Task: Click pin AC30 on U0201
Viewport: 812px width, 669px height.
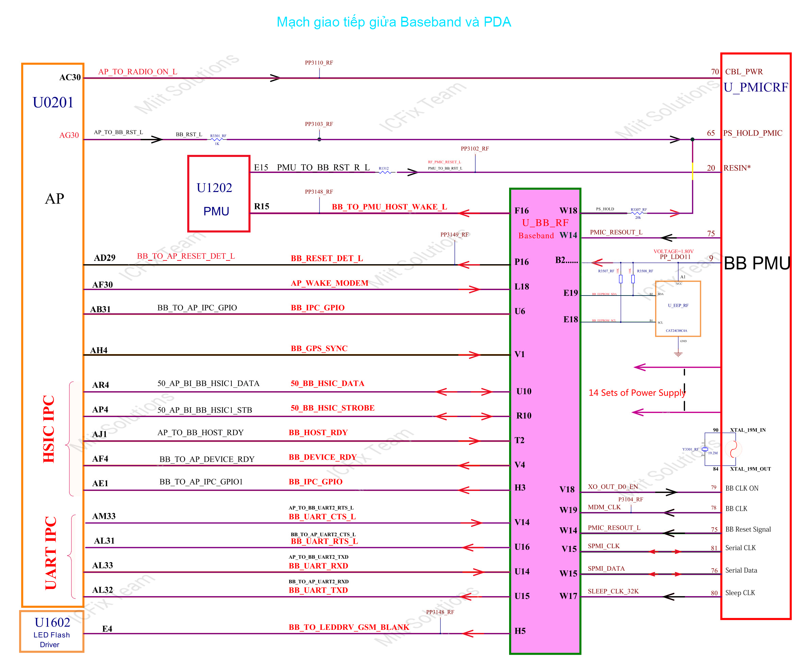Action: pos(70,78)
